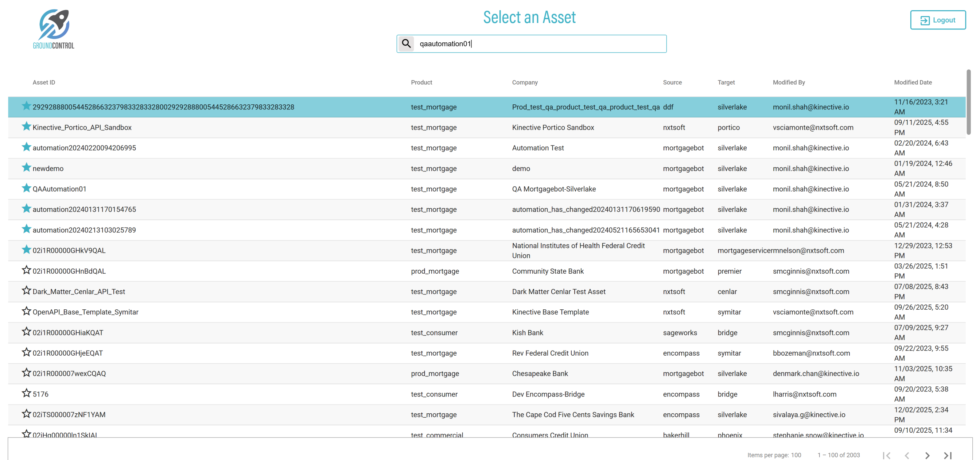Open the Chesapeake Bank asset row

pos(540,374)
